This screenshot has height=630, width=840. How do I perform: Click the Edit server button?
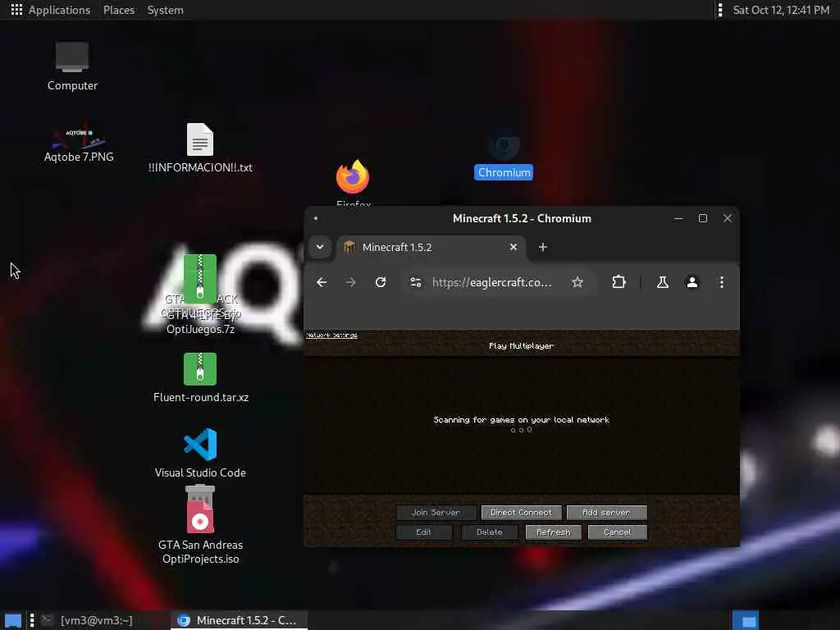point(424,532)
